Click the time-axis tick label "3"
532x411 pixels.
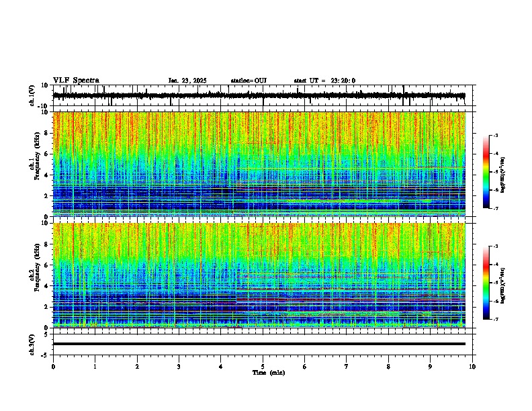pyautogui.click(x=179, y=367)
